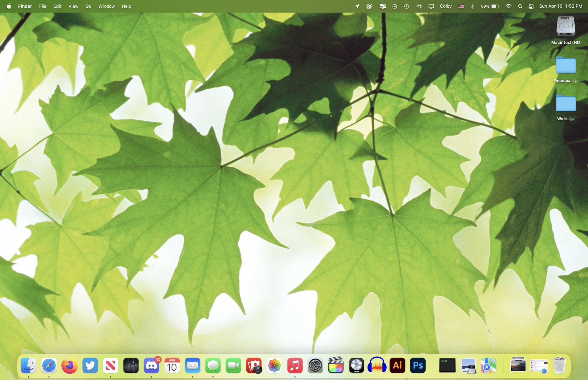Select the Financial folder on desktop
The width and height of the screenshot is (588, 380).
click(x=565, y=66)
